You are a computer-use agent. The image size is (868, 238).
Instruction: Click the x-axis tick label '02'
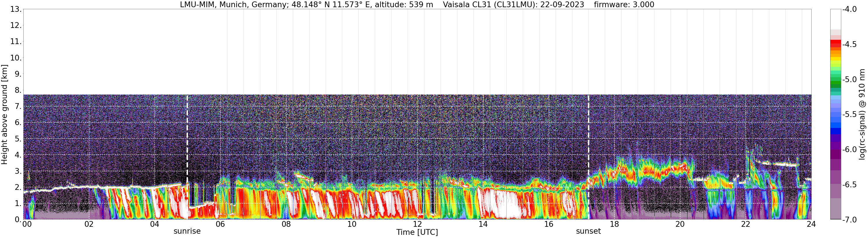pyautogui.click(x=89, y=224)
